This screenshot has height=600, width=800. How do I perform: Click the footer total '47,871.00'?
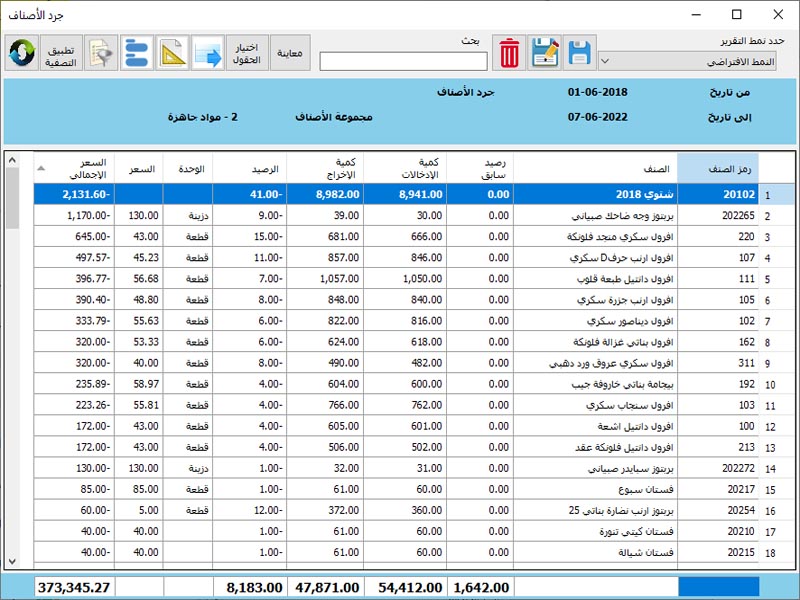pos(326,587)
